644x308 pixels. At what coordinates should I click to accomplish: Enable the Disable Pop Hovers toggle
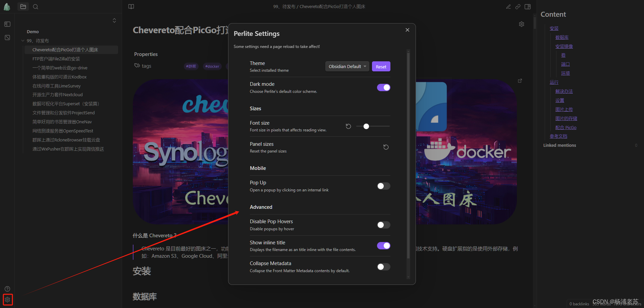pyautogui.click(x=384, y=225)
